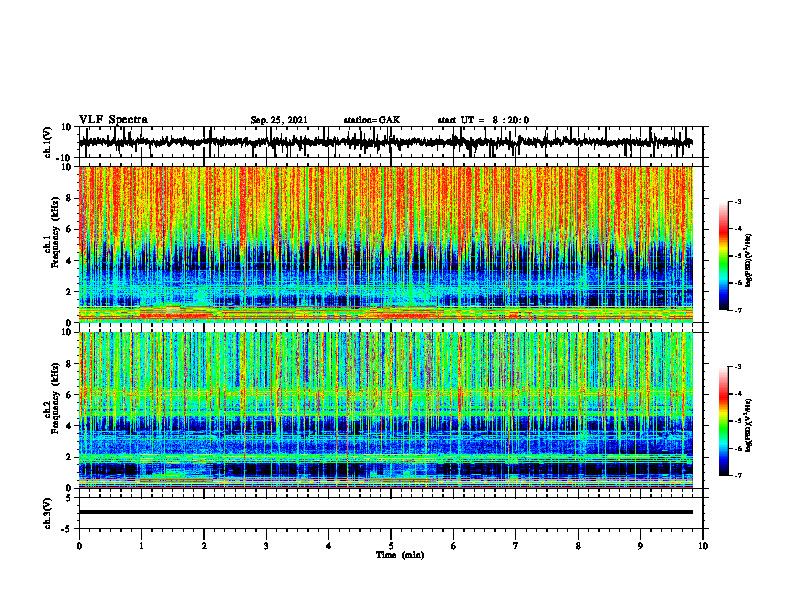The image size is (792, 612).
Task: Click the "VLF Spectra" plot title
Action: pyautogui.click(x=113, y=120)
